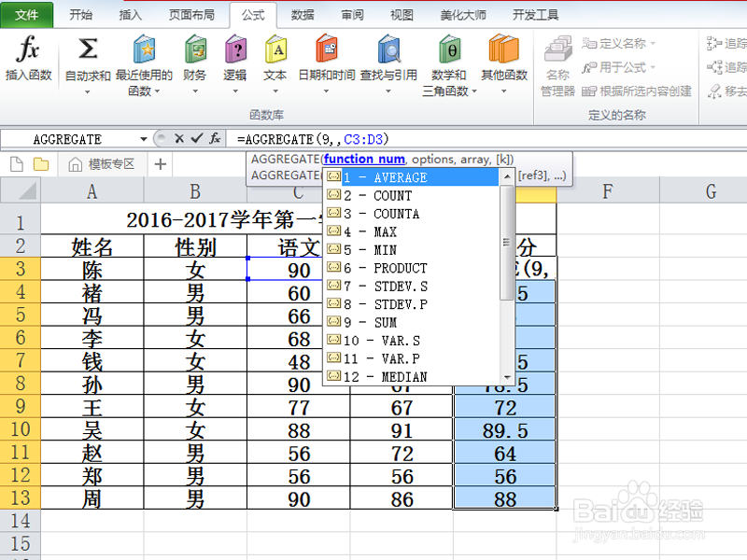The image size is (747, 560).
Task: Select '7 - STDEV.S' from the list
Action: click(412, 286)
